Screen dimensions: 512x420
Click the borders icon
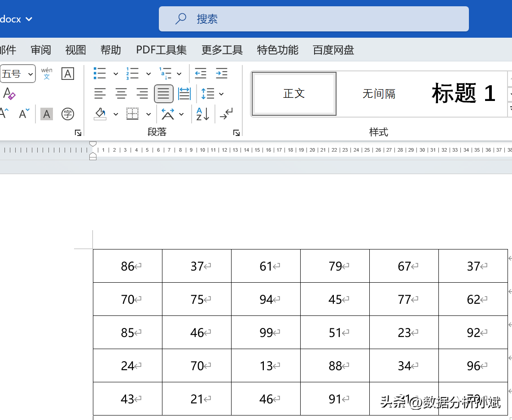(132, 114)
